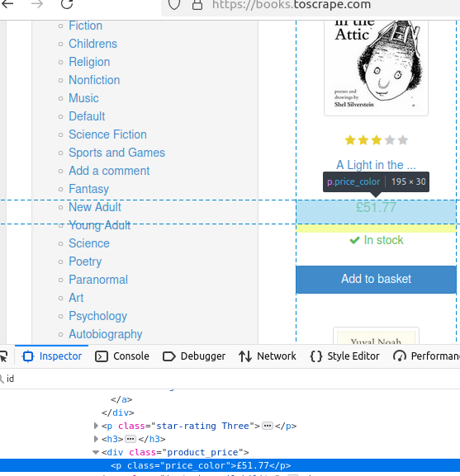Expand the star-rating Three paragraph node
Viewport: 460px width, 476px height.
96,426
